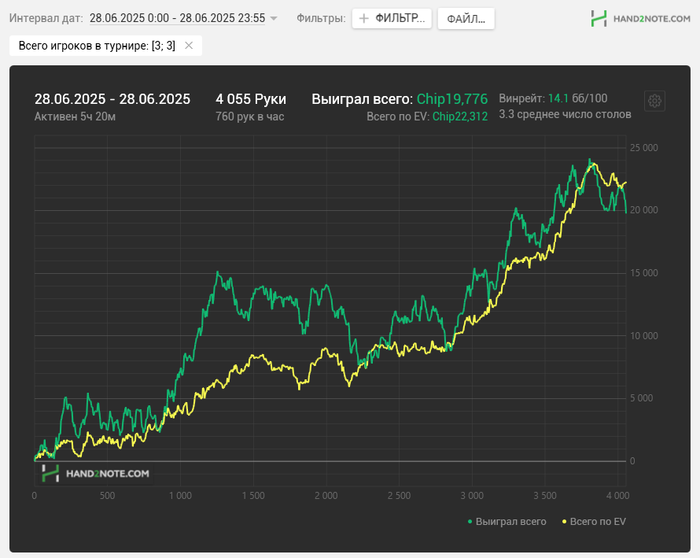Remove the players-in-tournament filter chip
Viewport: 700px width, 558px height.
pos(189,46)
